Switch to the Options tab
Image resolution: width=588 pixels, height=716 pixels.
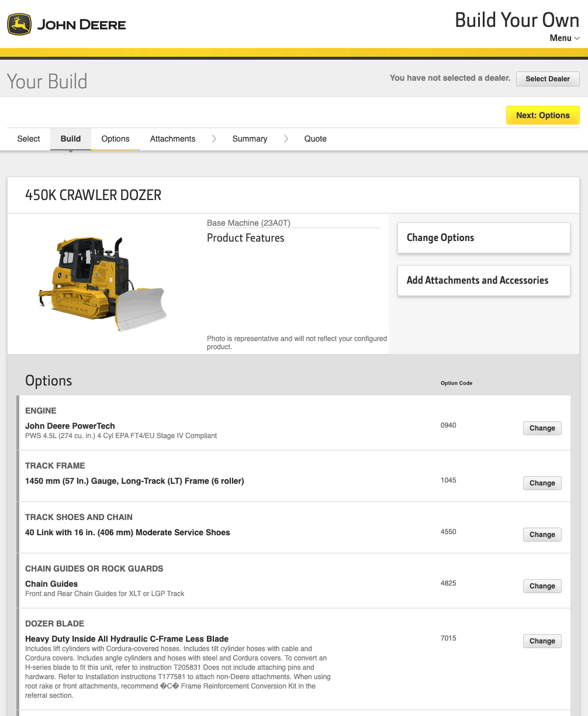115,139
